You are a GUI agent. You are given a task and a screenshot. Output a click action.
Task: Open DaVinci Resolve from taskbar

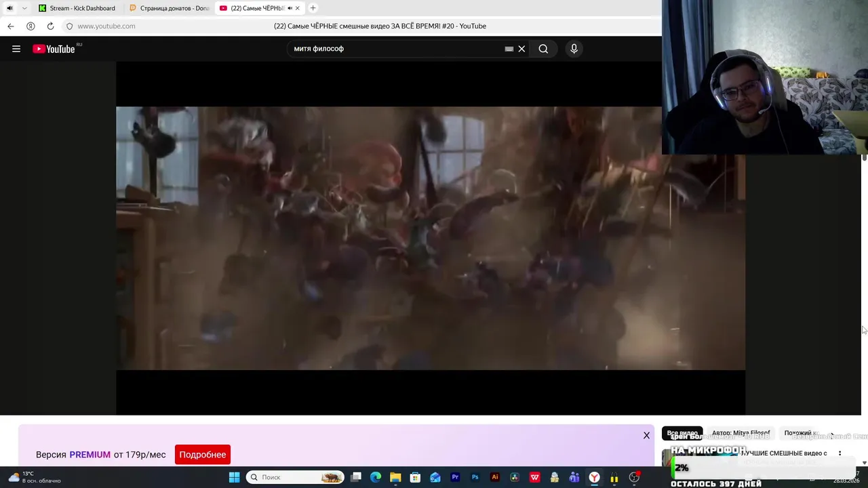pos(515,477)
